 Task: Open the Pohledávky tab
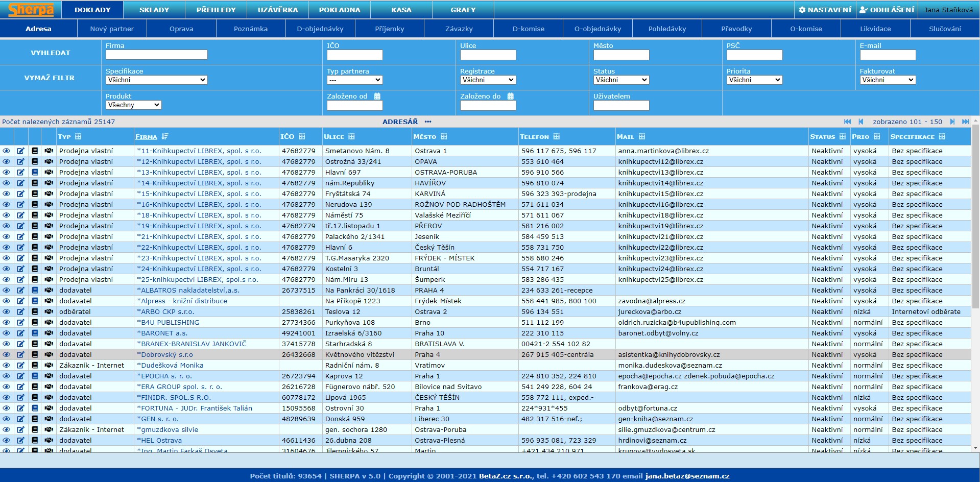click(667, 29)
